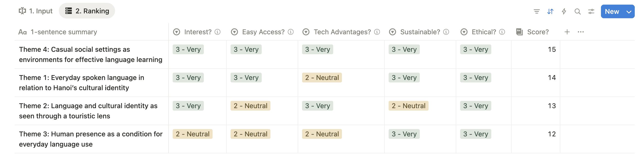Screen dimensions: 644x158
Task: Open the view settings sliders icon
Action: click(591, 11)
